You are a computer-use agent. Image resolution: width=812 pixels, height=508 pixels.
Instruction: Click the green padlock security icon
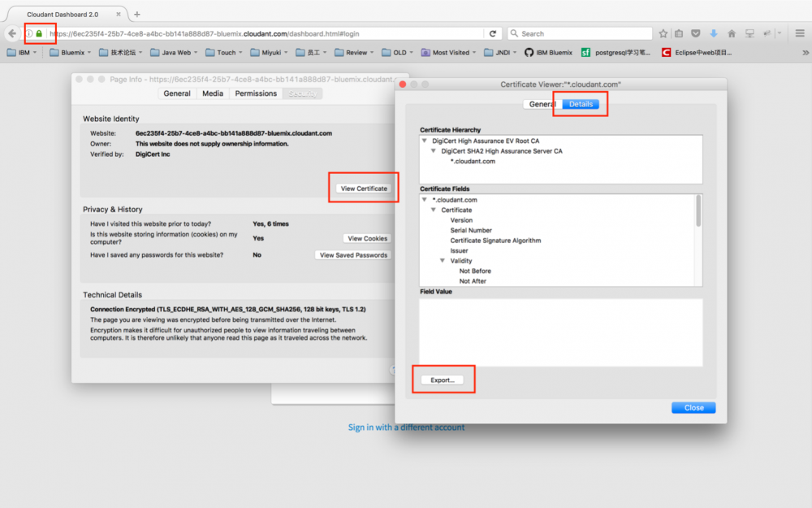click(x=39, y=33)
